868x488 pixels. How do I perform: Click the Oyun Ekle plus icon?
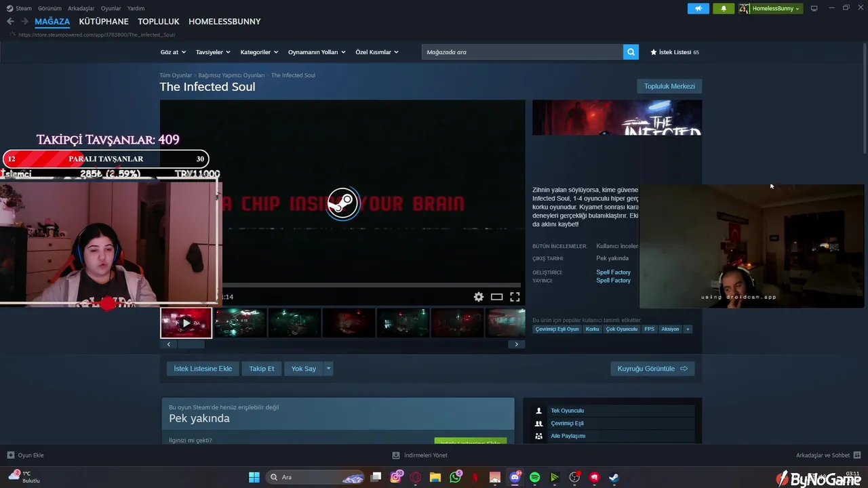[x=11, y=455]
